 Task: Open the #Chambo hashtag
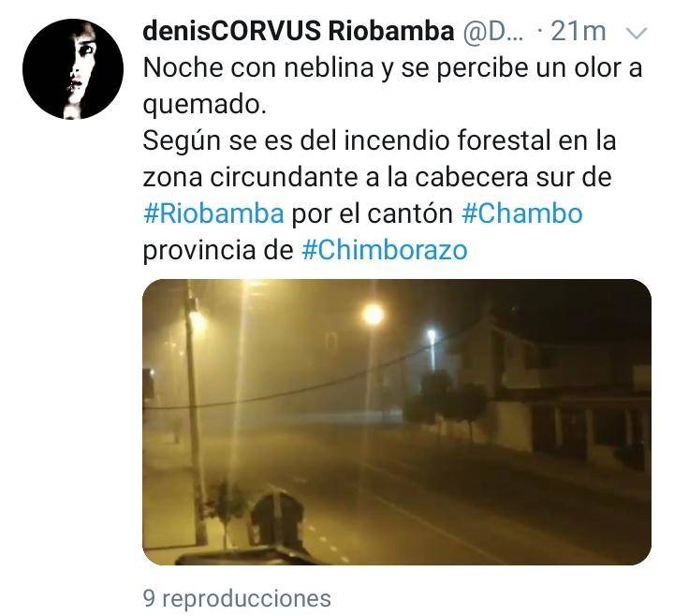(x=521, y=213)
